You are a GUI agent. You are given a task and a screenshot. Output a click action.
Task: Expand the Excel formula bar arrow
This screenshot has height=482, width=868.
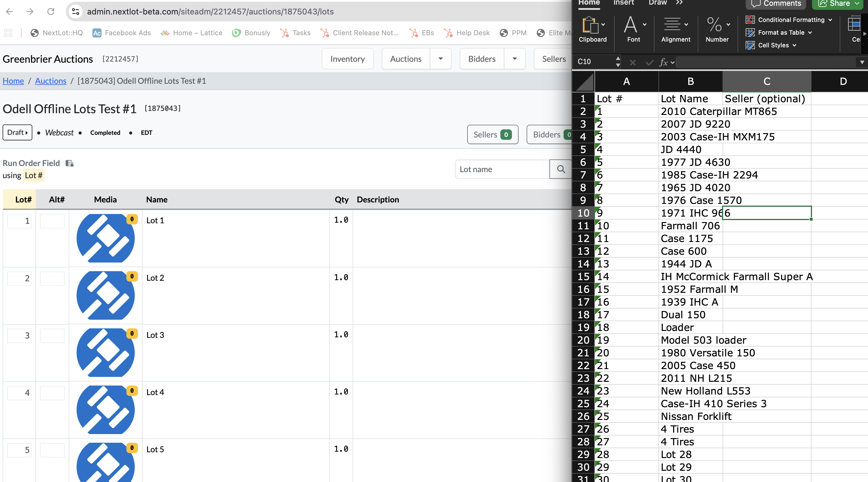862,62
